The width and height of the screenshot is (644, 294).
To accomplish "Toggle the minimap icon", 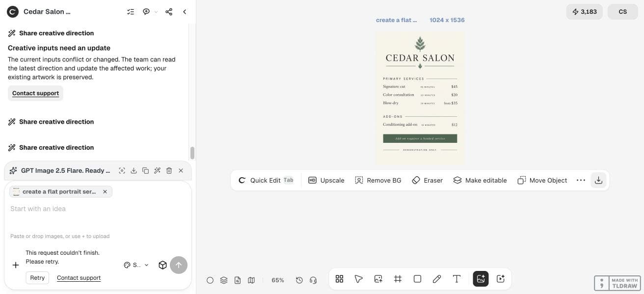I will click(251, 280).
